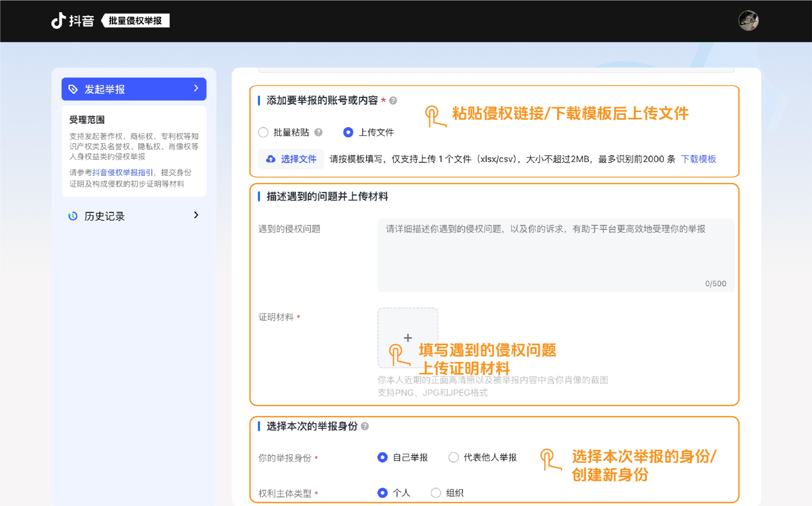Image resolution: width=812 pixels, height=506 pixels.
Task: Click the tag icon beside 发起举报
Action: click(x=73, y=89)
